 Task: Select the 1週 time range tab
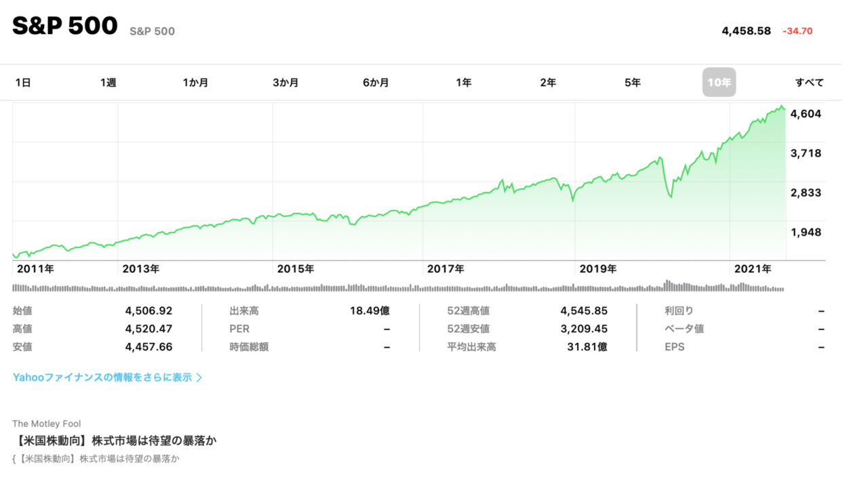pyautogui.click(x=108, y=83)
